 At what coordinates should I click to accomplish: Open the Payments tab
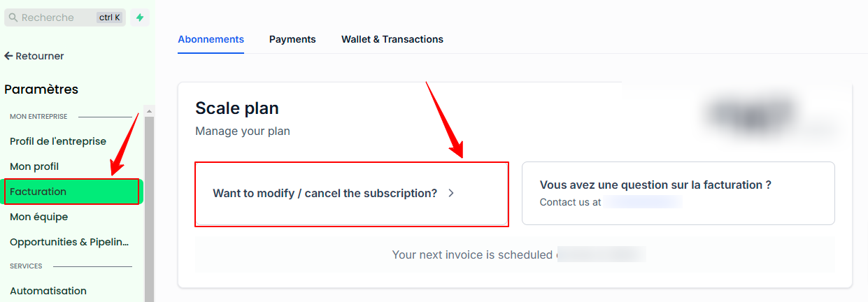click(x=292, y=39)
